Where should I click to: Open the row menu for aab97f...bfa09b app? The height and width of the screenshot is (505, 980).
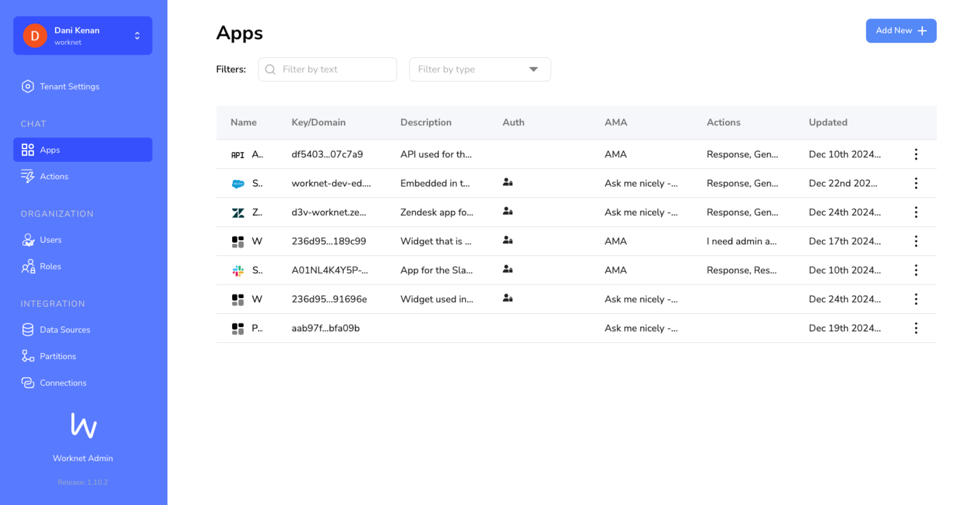click(916, 328)
